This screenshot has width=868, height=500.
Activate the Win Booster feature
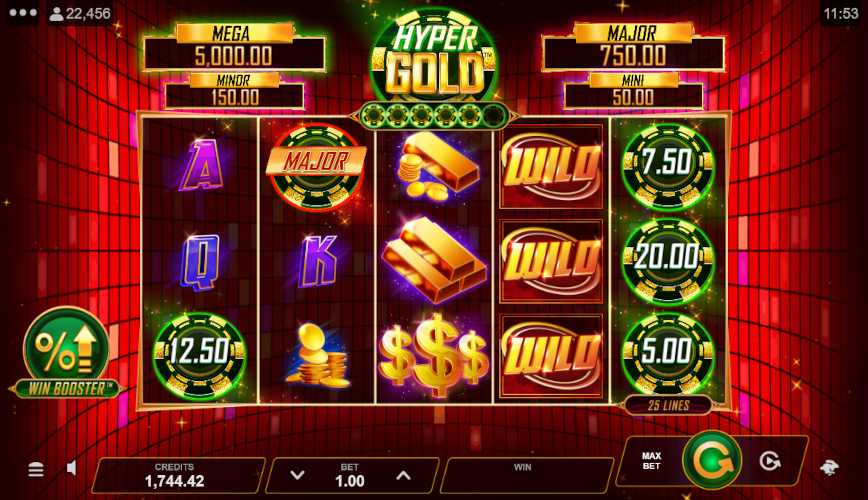coord(66,353)
